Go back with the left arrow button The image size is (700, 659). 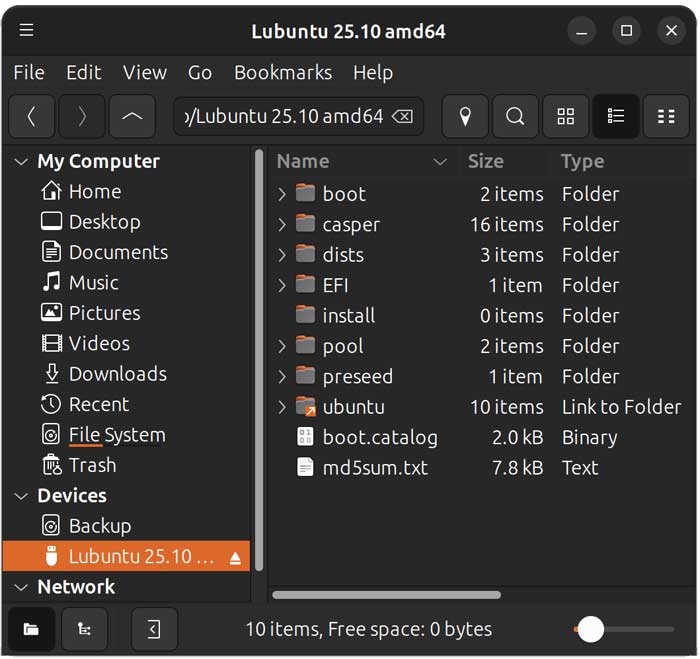click(x=31, y=117)
